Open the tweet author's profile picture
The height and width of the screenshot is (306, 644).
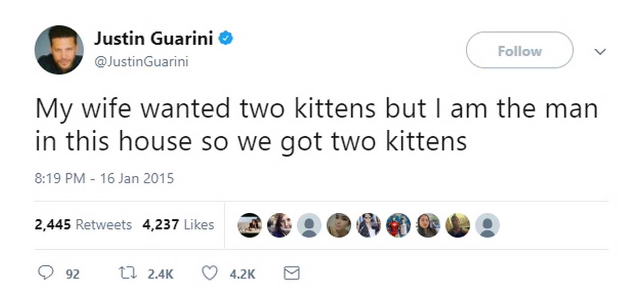tap(59, 50)
